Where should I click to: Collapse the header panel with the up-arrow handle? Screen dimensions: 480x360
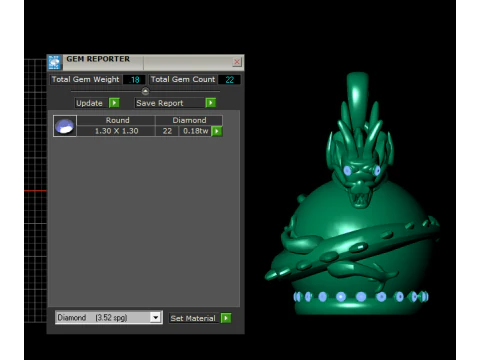pos(145,91)
